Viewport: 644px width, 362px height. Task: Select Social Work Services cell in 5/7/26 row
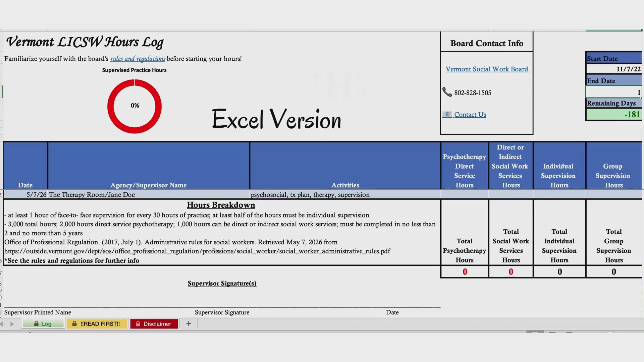tap(511, 195)
